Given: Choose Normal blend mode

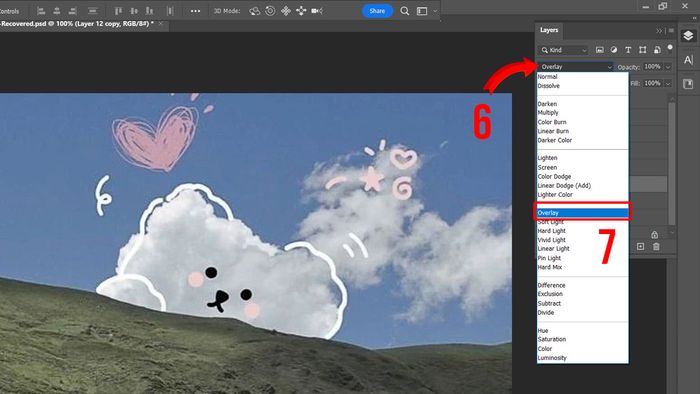Looking at the screenshot, I should [x=583, y=77].
